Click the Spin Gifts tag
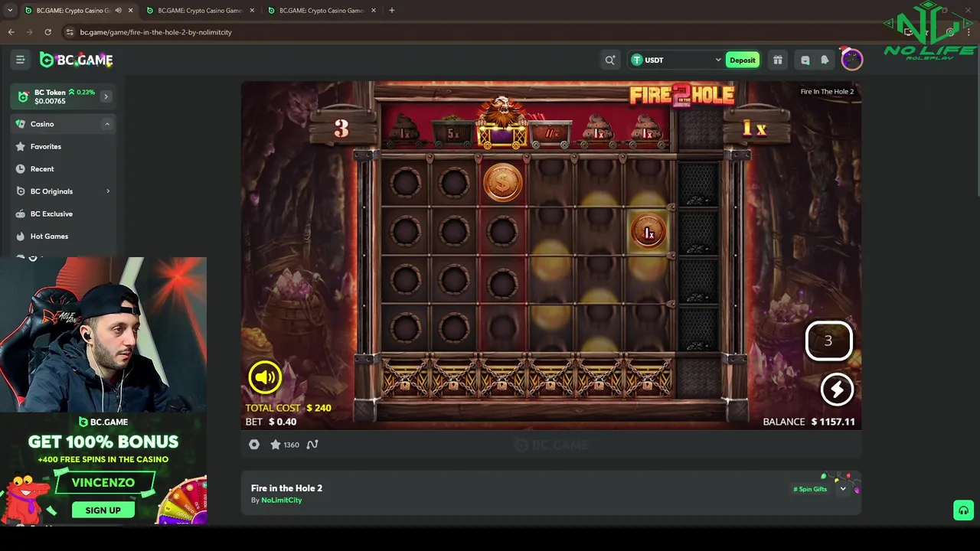 (810, 489)
